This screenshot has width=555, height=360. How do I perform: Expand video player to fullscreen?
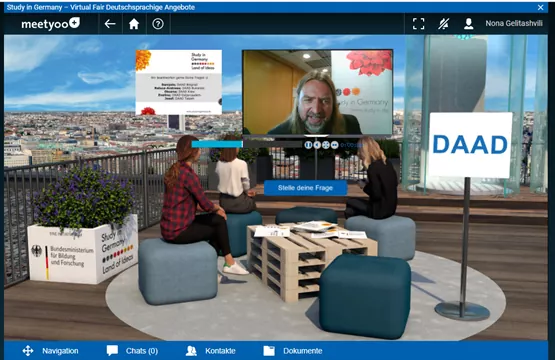(x=326, y=145)
